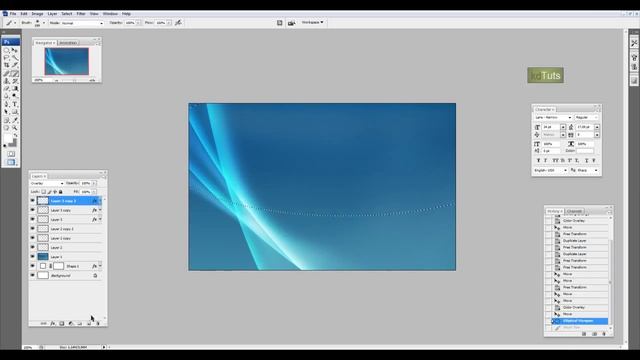
Task: Create a new layer in the Layers panel
Action: (x=89, y=324)
